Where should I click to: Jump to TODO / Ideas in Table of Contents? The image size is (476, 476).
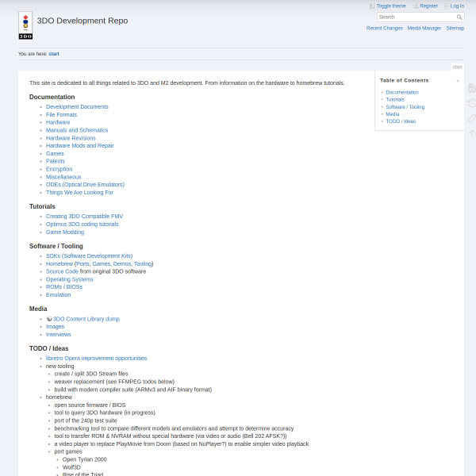coord(401,121)
